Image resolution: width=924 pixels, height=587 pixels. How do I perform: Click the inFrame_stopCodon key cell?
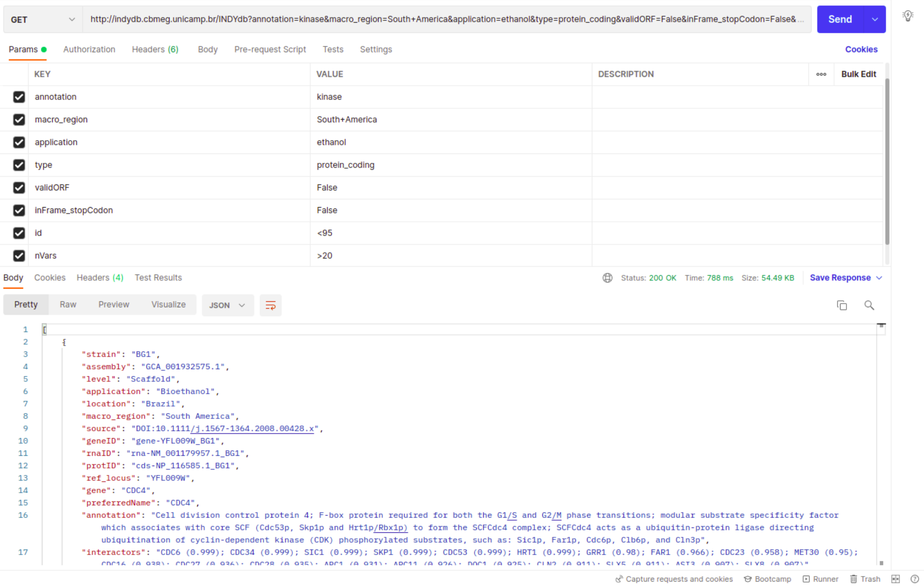(169, 210)
